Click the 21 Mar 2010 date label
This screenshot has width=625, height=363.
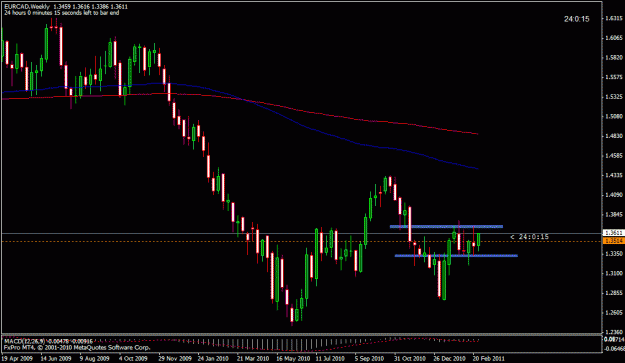(253, 358)
